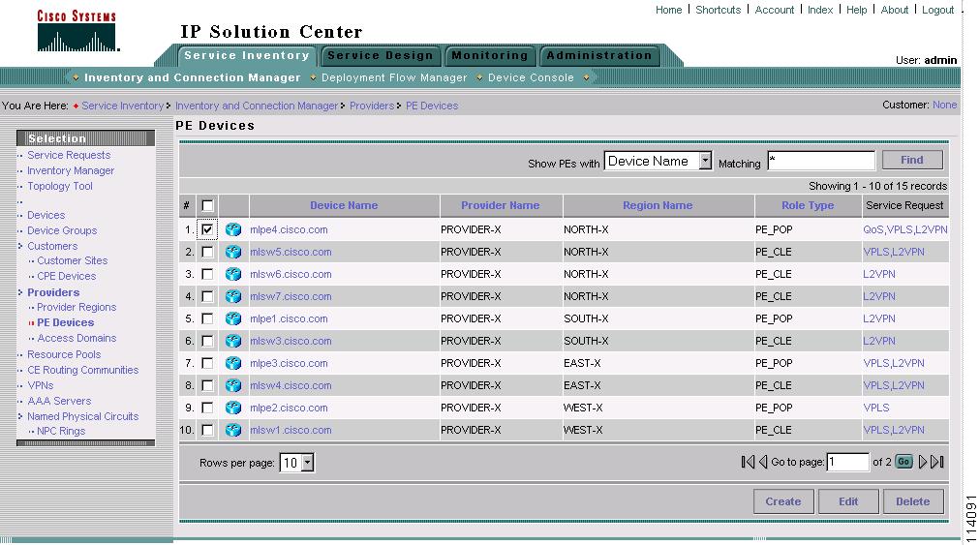The height and width of the screenshot is (545, 980).
Task: Click the Edit button
Action: coord(848,501)
